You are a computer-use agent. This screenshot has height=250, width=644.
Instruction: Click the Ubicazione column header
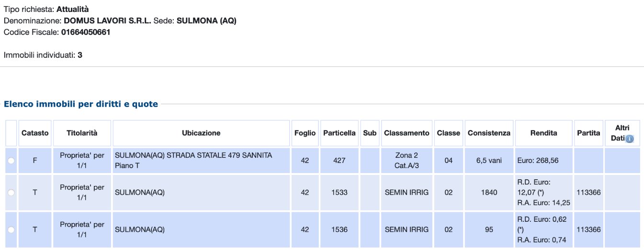201,133
